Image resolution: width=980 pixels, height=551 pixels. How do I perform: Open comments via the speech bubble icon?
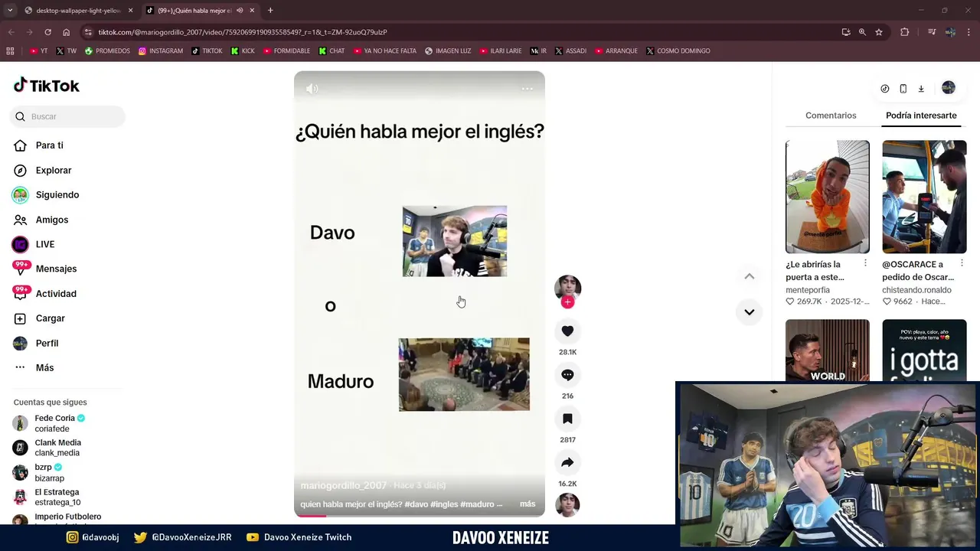click(x=567, y=375)
